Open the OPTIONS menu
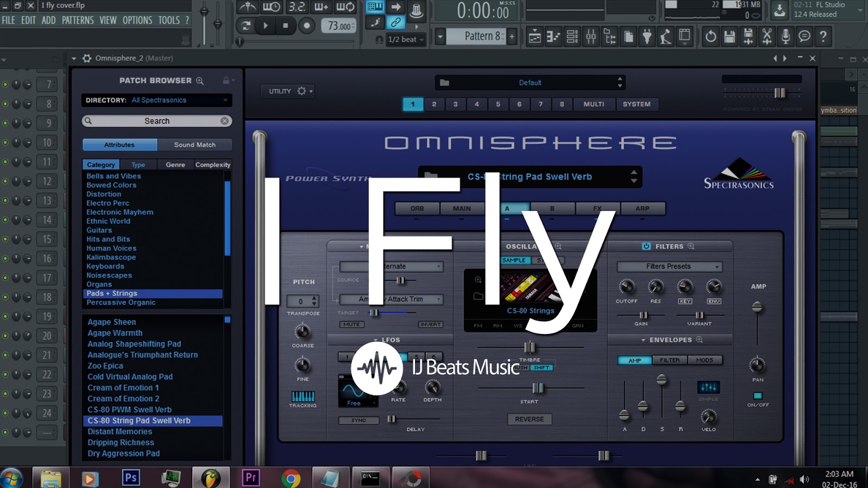The width and height of the screenshot is (868, 488). (137, 20)
